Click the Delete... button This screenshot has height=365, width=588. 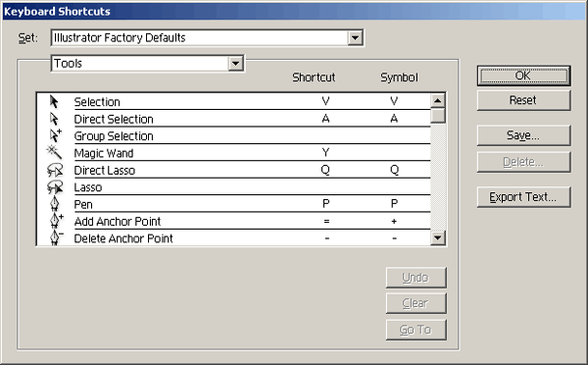[523, 162]
